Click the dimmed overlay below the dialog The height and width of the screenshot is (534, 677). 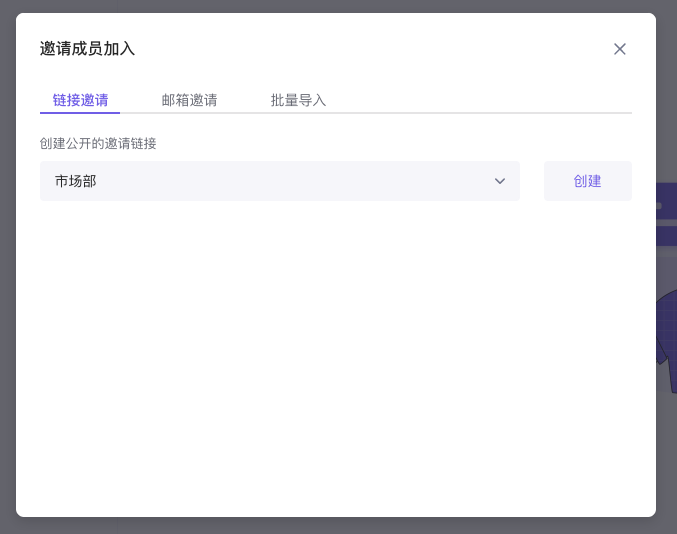335,526
